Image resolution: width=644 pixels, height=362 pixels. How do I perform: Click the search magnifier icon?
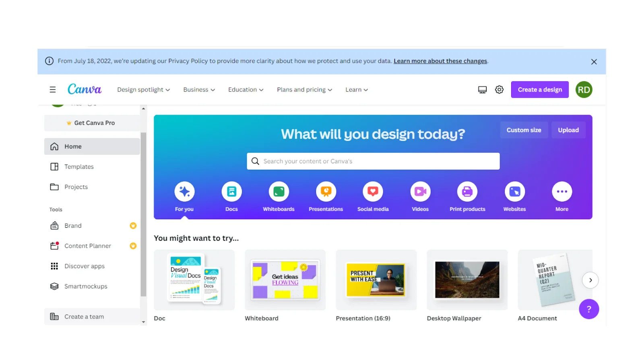tap(255, 161)
